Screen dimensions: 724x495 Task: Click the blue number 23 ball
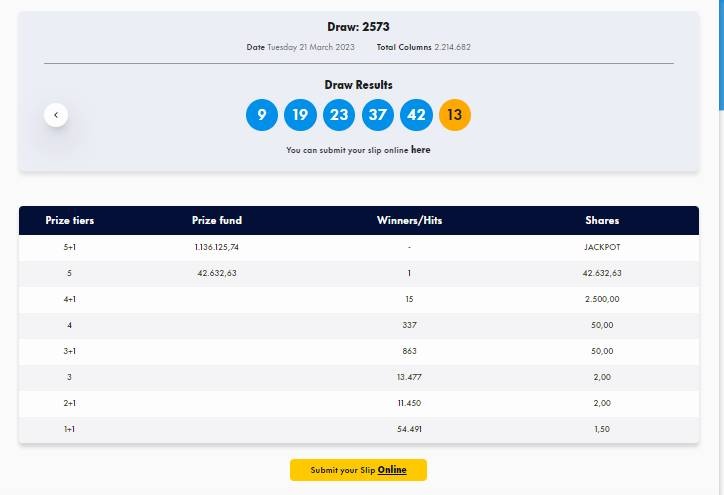339,115
